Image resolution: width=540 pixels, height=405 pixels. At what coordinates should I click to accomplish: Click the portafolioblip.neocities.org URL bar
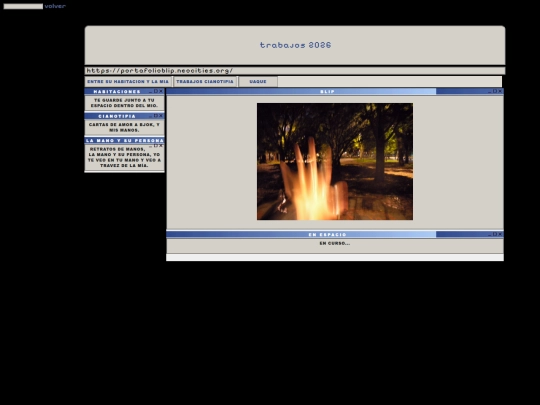[x=295, y=71]
